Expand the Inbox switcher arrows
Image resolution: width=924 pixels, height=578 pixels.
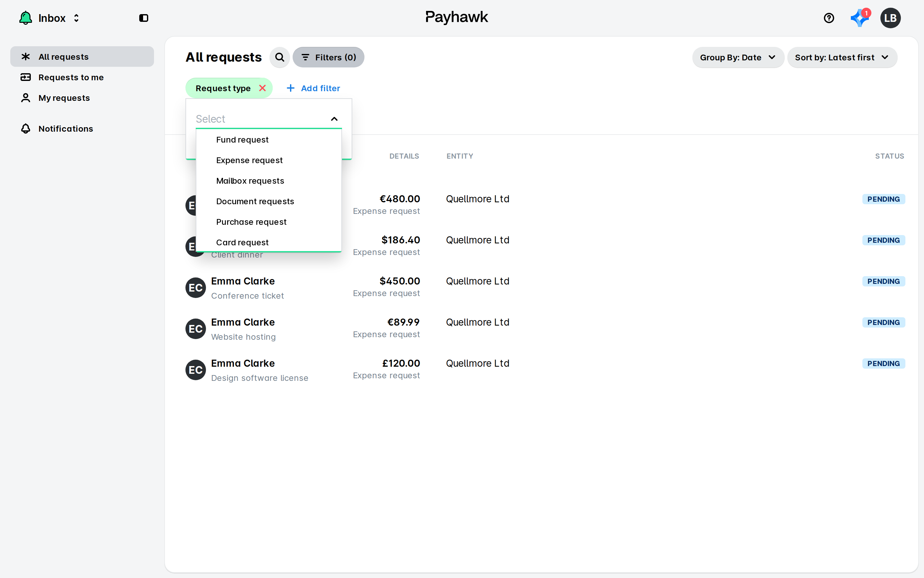[76, 18]
